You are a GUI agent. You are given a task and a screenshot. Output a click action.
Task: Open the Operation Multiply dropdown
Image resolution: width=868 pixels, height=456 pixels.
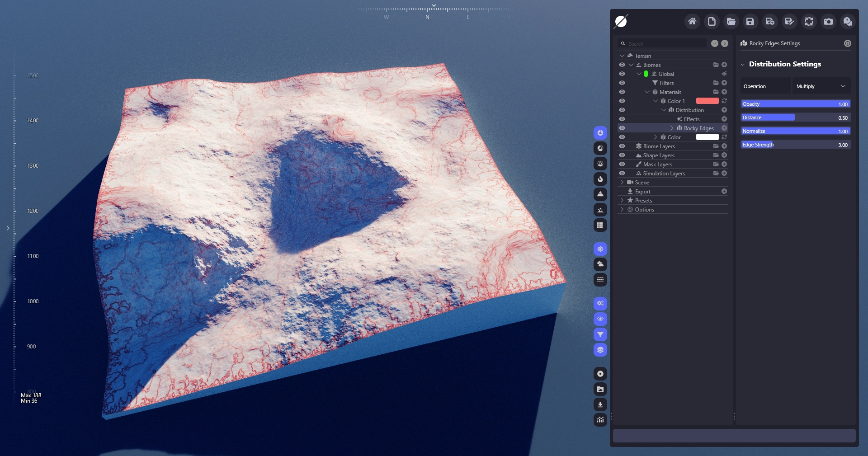(821, 86)
